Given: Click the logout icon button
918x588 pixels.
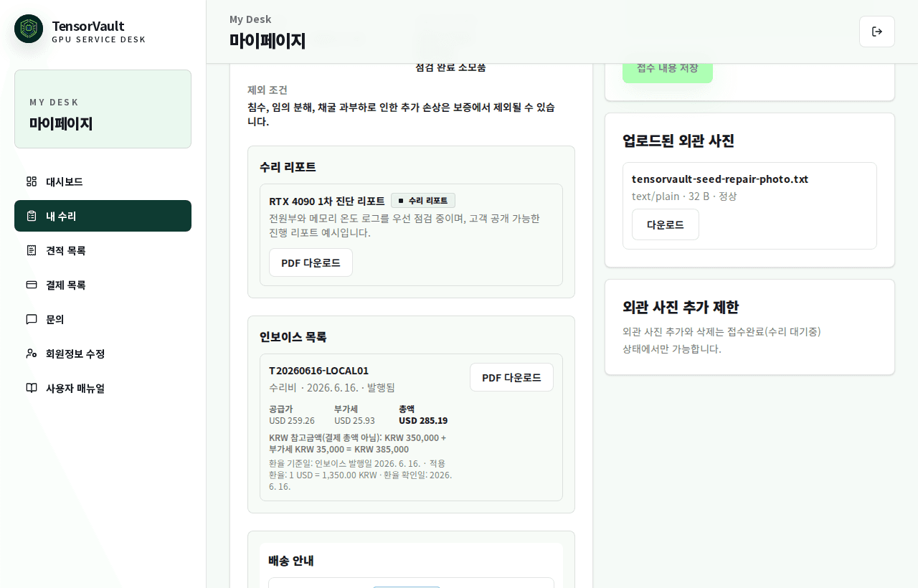Looking at the screenshot, I should (x=877, y=32).
